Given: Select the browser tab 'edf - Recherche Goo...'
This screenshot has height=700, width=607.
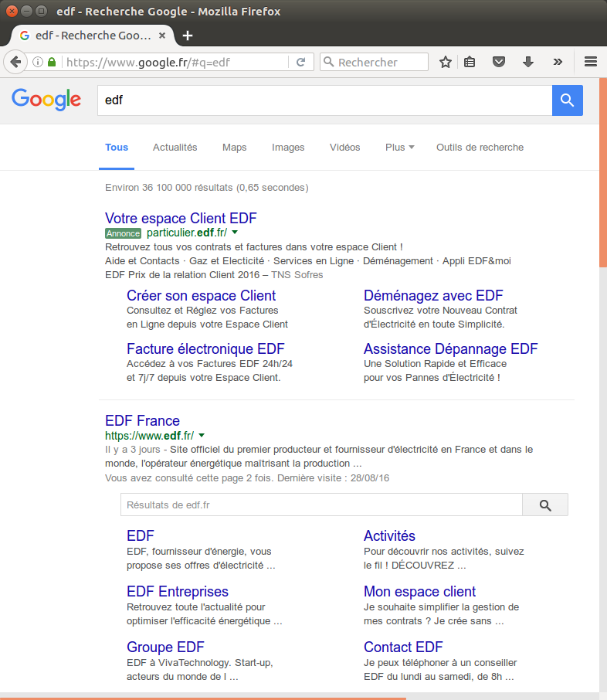Looking at the screenshot, I should click(x=93, y=36).
